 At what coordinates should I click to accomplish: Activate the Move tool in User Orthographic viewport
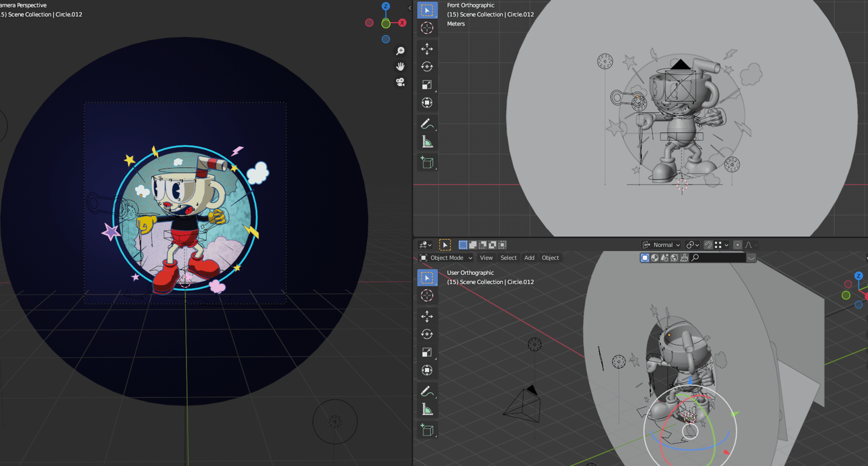[427, 316]
